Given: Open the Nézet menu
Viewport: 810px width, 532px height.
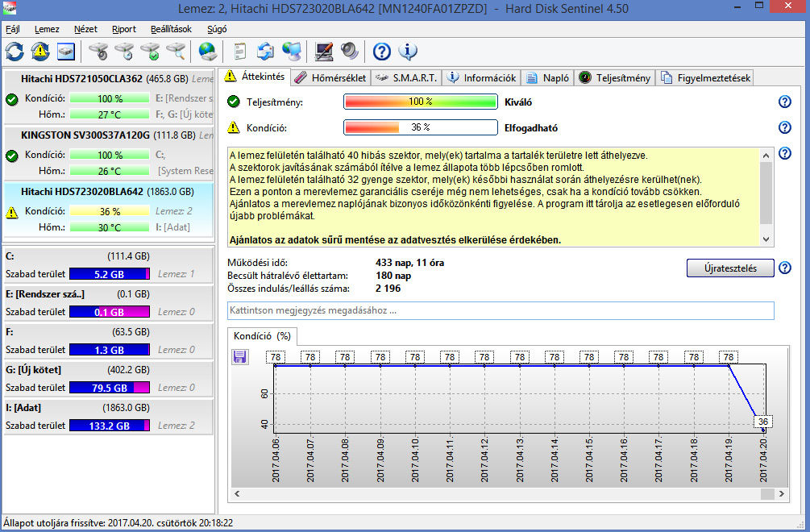Looking at the screenshot, I should pyautogui.click(x=85, y=29).
